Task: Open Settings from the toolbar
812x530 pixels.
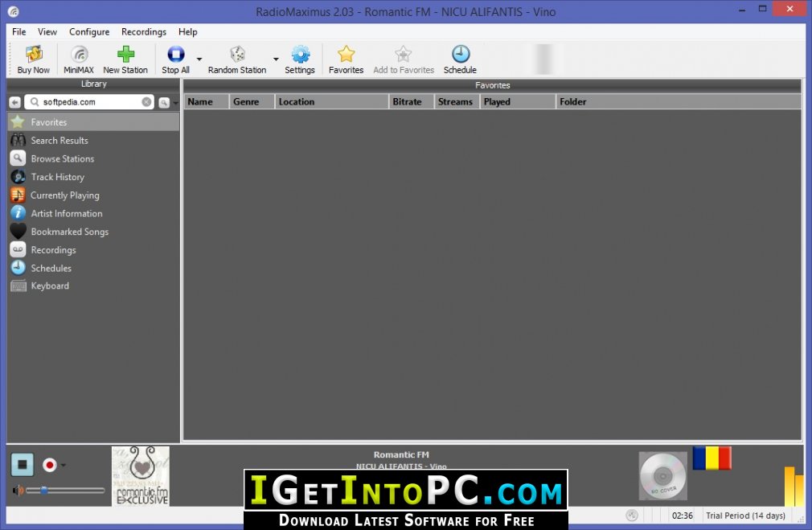Action: click(300, 60)
